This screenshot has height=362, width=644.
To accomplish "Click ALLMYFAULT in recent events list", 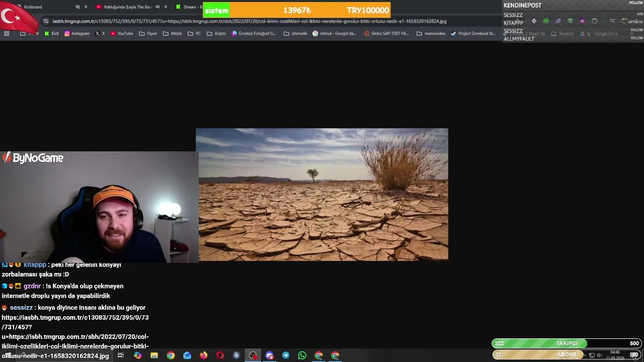I will click(x=519, y=39).
